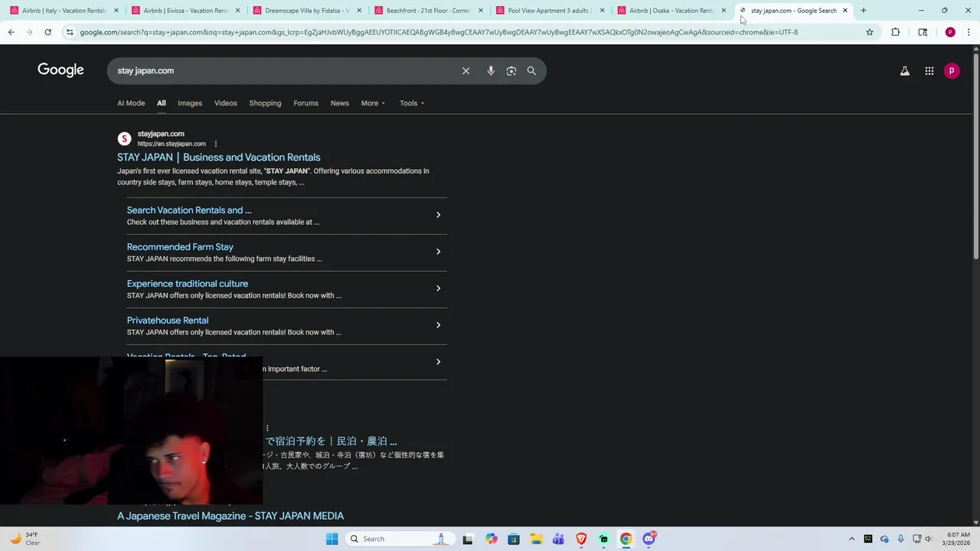This screenshot has width=980, height=551.
Task: Start voice search with the microphone icon
Action: [x=491, y=70]
